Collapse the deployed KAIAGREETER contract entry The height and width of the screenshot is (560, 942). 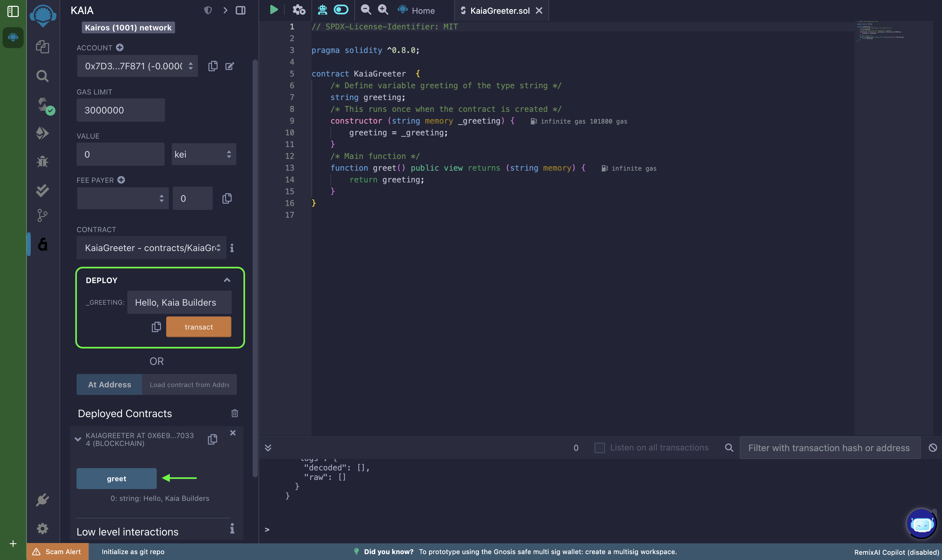78,439
